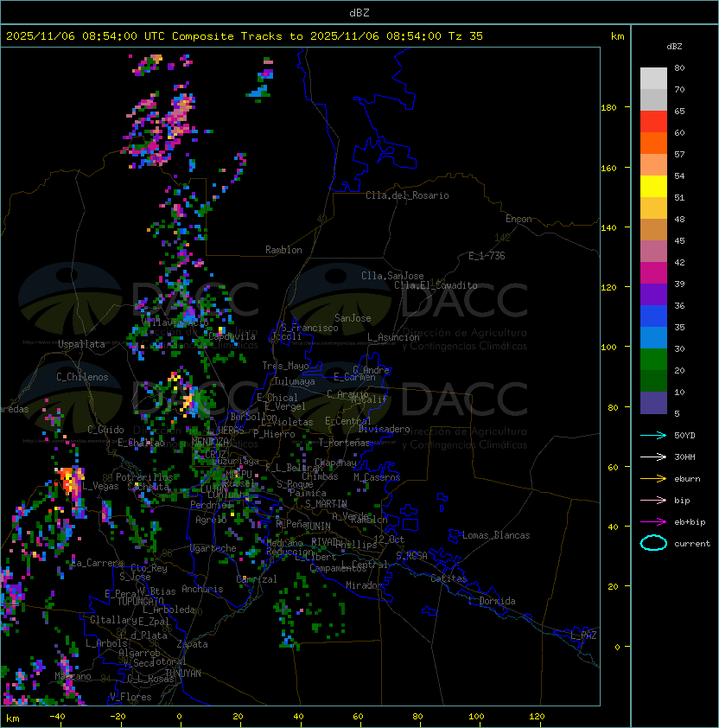Viewport: 719px width, 728px height.
Task: Click the -20 tick on bottom axis
Action: [x=118, y=717]
